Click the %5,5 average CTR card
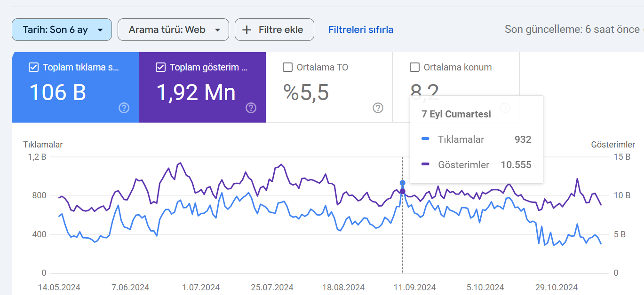 coord(329,87)
